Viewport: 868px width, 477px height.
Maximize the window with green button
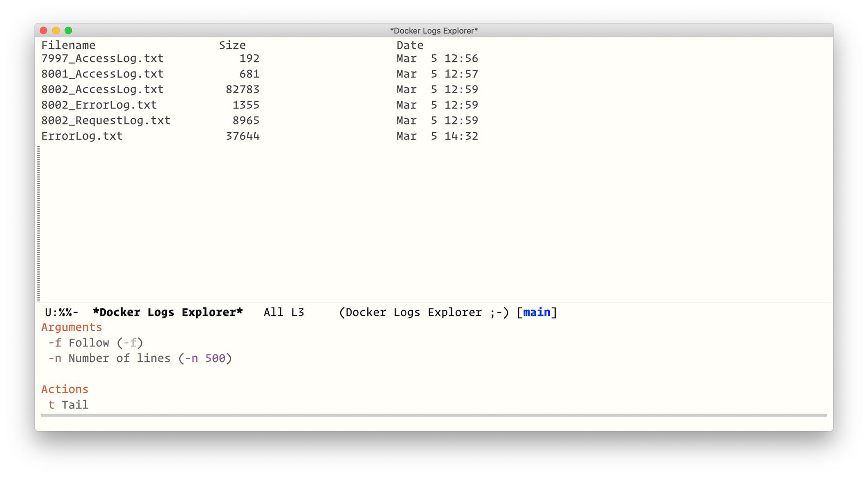tap(68, 31)
